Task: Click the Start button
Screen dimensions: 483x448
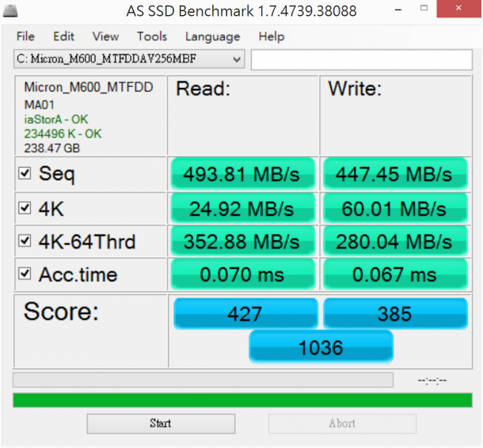Action: pos(161,423)
